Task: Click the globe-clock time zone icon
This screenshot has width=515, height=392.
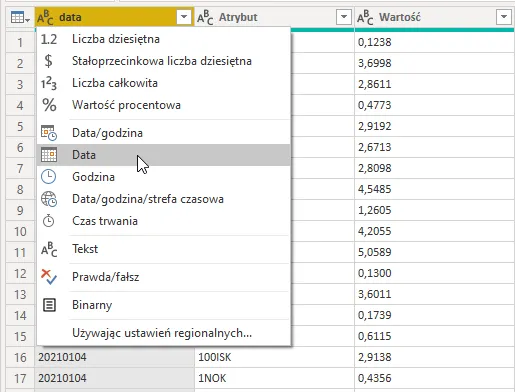Action: (49, 199)
